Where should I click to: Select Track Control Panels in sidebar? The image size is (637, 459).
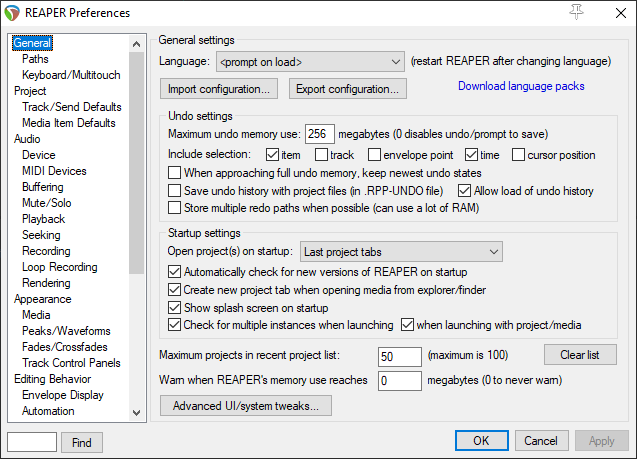pyautogui.click(x=71, y=363)
